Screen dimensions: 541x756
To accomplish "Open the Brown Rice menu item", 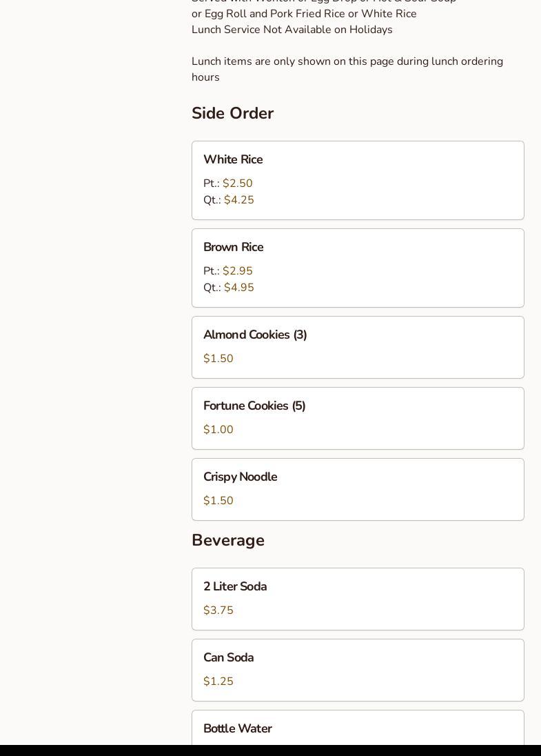I will pyautogui.click(x=233, y=248).
